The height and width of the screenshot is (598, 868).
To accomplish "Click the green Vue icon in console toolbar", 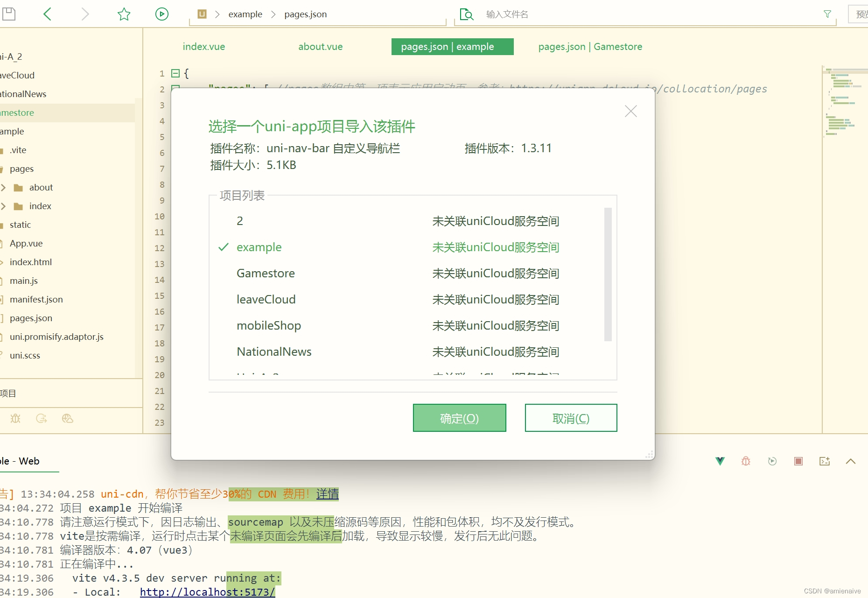I will click(x=720, y=461).
